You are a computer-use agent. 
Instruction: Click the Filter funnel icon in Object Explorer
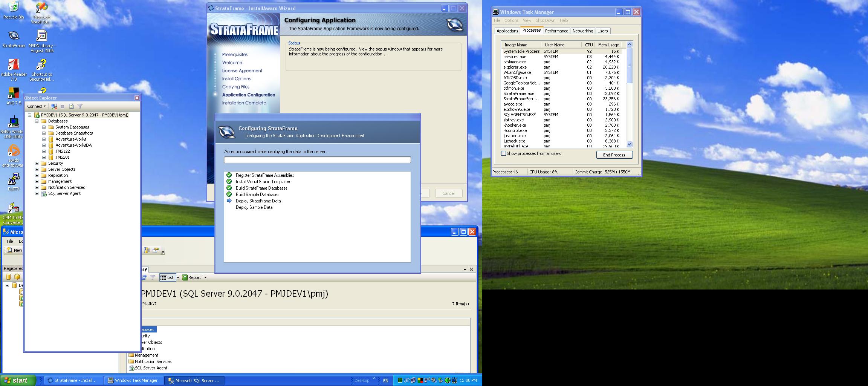[x=80, y=107]
